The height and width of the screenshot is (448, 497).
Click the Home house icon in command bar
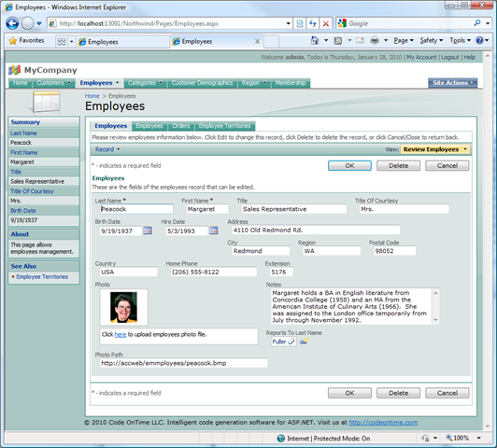coord(315,40)
